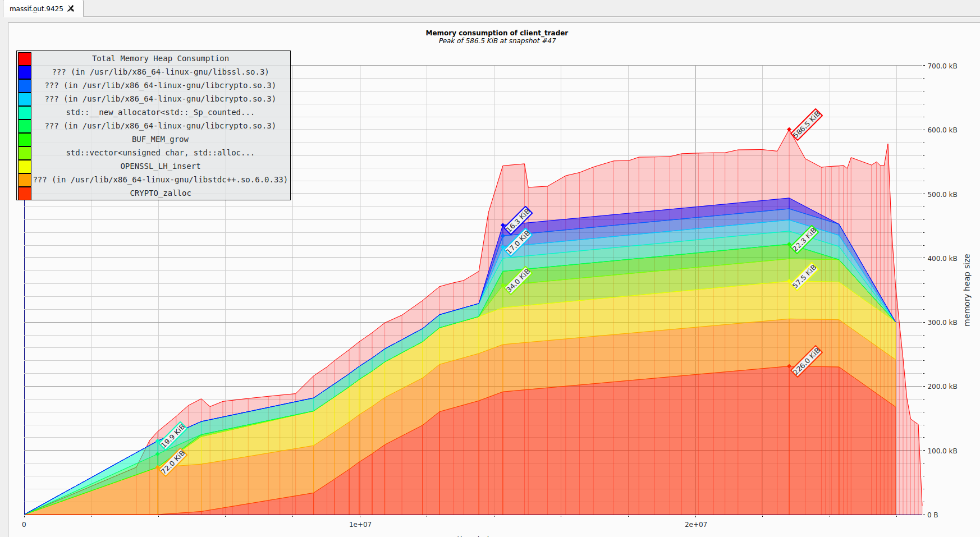Click the 226.0 KiB data label
This screenshot has height=537, width=980.
point(806,361)
